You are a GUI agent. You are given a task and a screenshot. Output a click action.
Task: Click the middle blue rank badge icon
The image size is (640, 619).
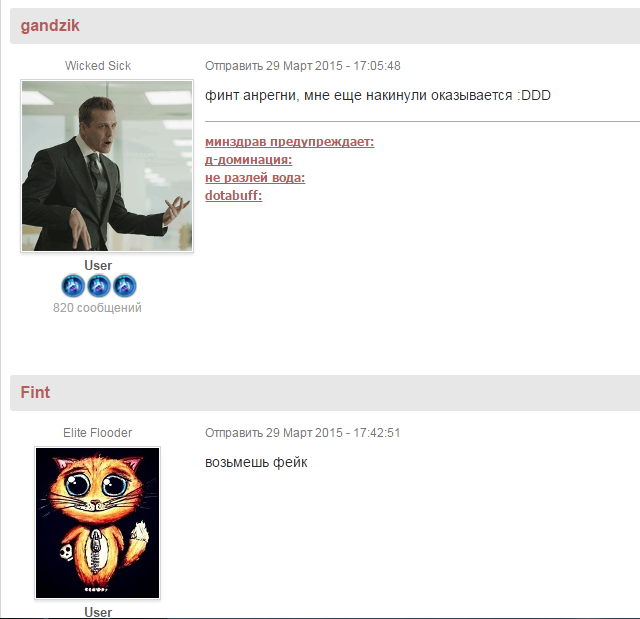[x=99, y=286]
